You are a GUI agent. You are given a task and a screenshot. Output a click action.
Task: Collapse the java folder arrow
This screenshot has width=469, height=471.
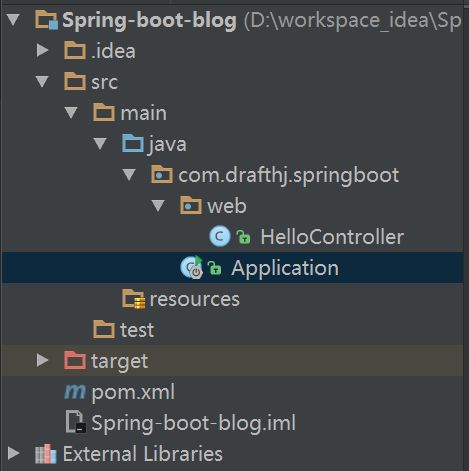coord(100,144)
